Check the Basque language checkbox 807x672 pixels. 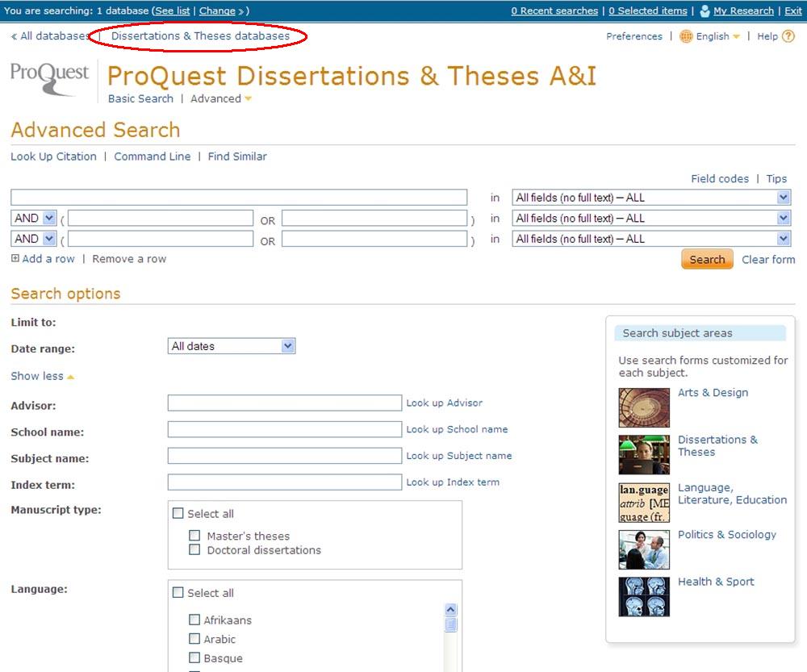click(194, 657)
